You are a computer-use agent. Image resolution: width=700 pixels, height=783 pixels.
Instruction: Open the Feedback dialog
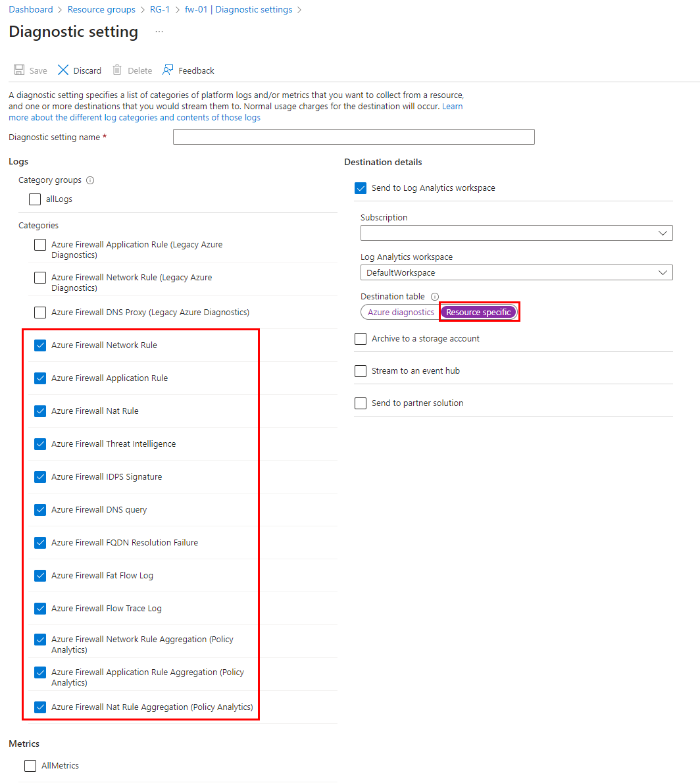188,70
